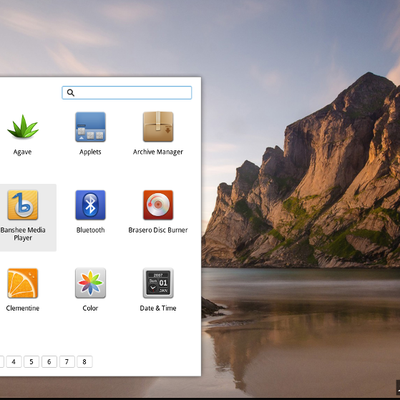The width and height of the screenshot is (400, 400).
Task: Launch the Agave app icon
Action: pyautogui.click(x=23, y=127)
